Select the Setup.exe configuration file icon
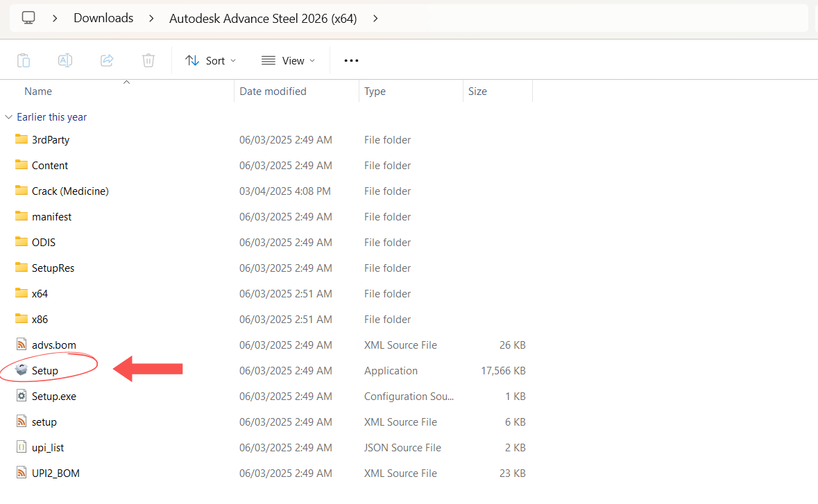The width and height of the screenshot is (818, 504). (22, 396)
